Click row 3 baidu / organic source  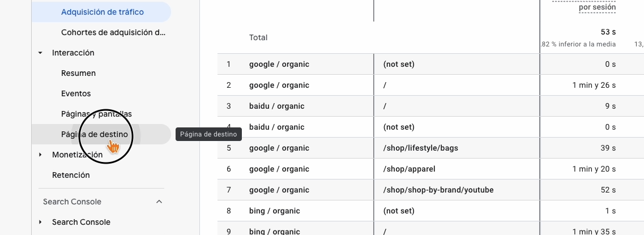click(x=276, y=106)
